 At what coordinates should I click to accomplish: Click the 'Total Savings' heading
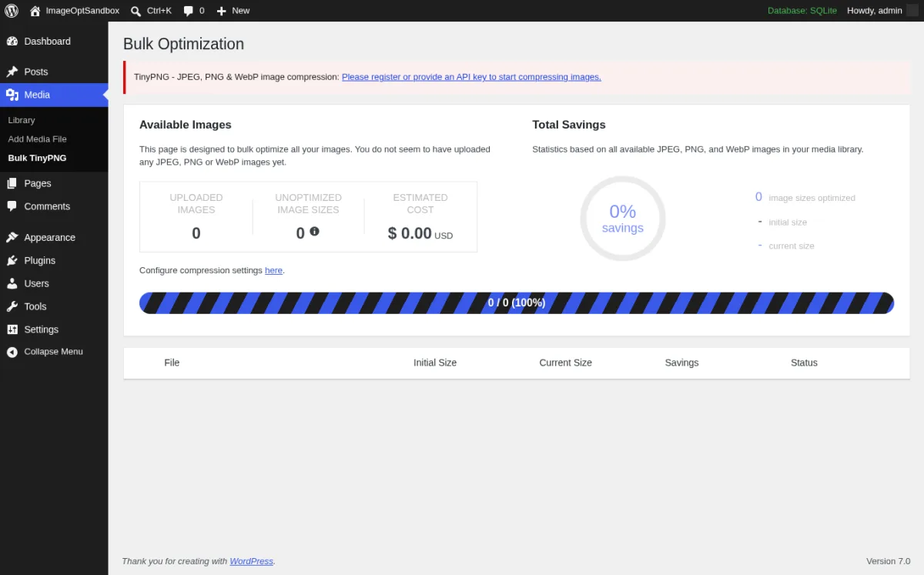[x=569, y=125]
